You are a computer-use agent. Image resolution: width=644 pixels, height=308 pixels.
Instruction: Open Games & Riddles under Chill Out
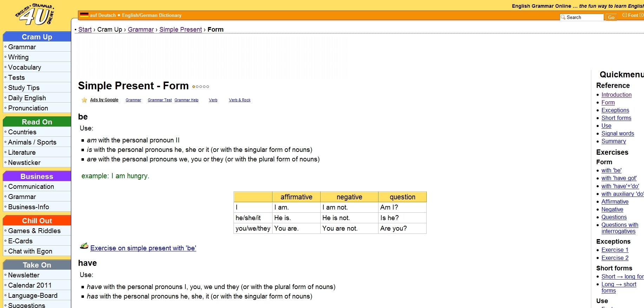[34, 231]
